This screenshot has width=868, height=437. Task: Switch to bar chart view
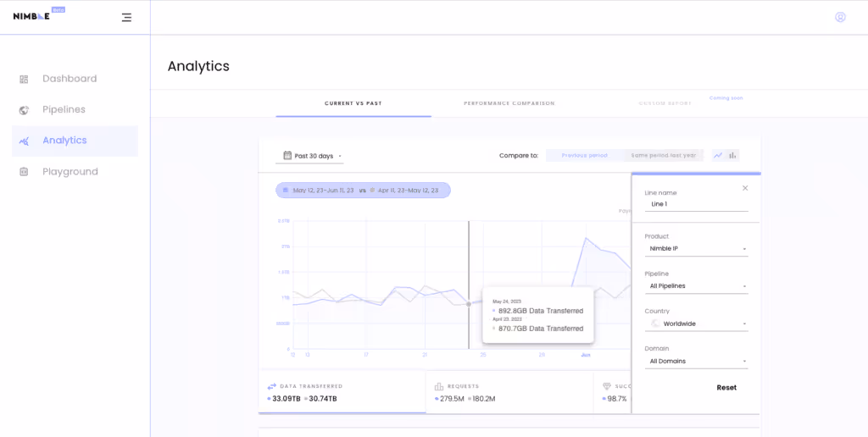point(732,156)
